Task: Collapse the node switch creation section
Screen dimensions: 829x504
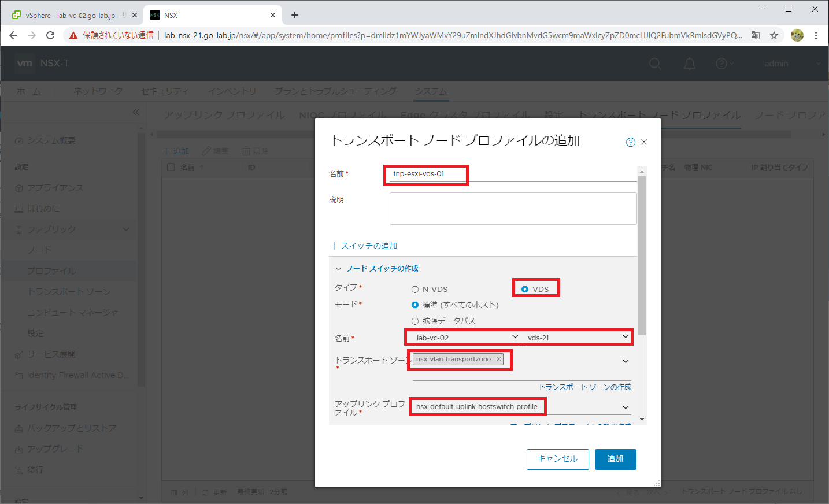Action: (339, 269)
